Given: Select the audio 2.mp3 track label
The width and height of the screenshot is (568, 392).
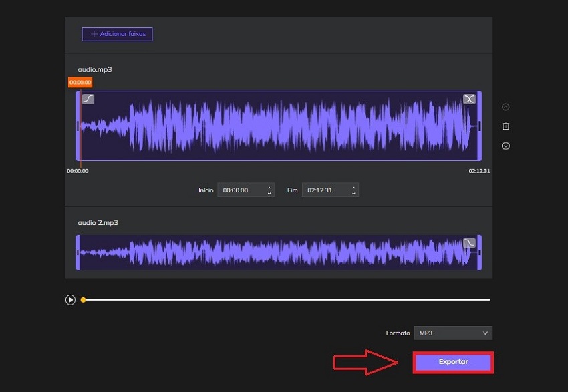Looking at the screenshot, I should point(97,222).
